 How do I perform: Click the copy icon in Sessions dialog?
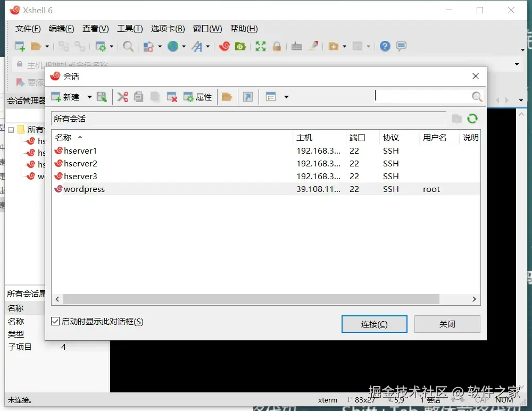(138, 97)
